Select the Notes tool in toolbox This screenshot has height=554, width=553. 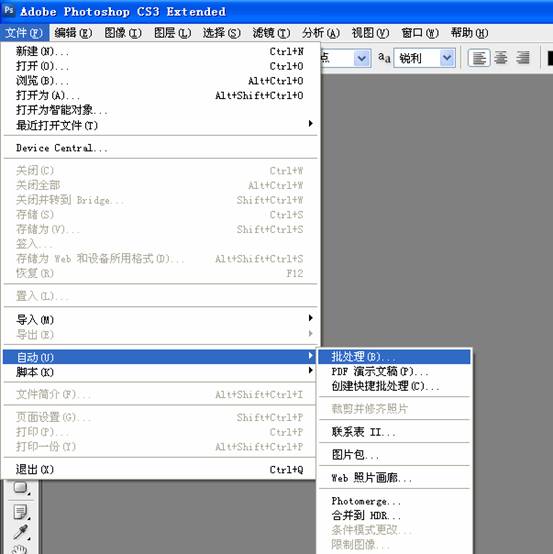click(x=20, y=512)
